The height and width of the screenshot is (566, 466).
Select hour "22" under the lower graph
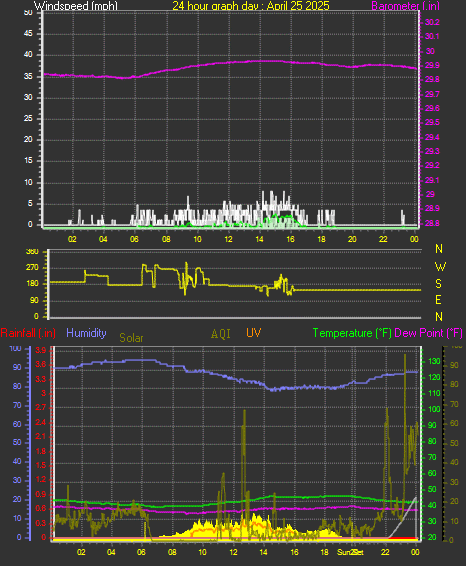pos(386,552)
